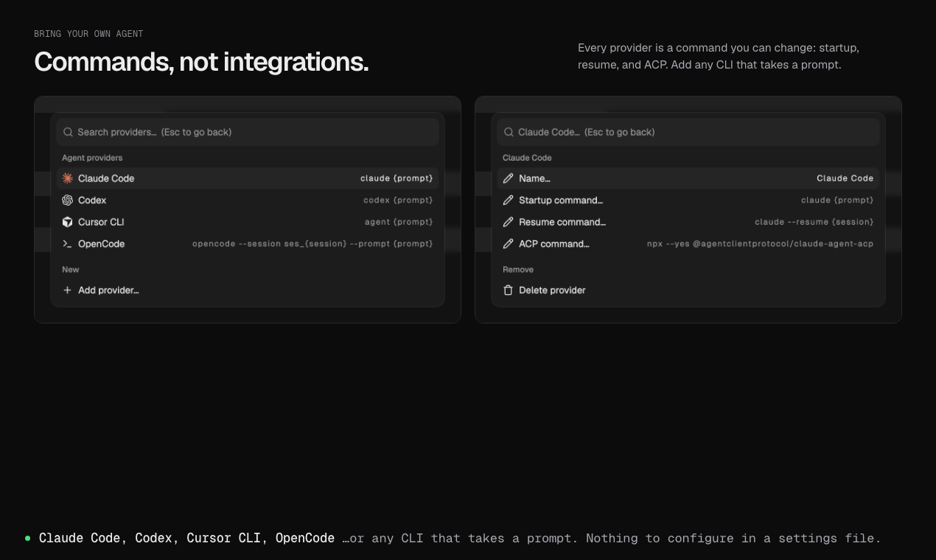Pick the OpenCode provider
The image size is (936, 560).
point(248,244)
